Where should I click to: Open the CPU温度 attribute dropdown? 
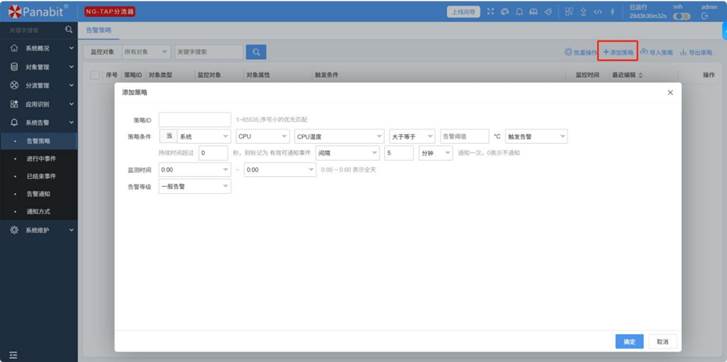click(x=339, y=136)
